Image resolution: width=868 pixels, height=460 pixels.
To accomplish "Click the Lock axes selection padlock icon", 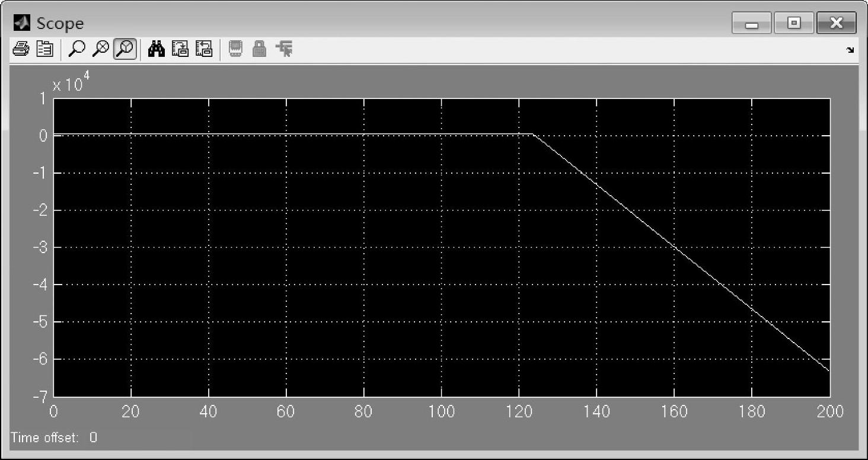I will click(x=259, y=49).
